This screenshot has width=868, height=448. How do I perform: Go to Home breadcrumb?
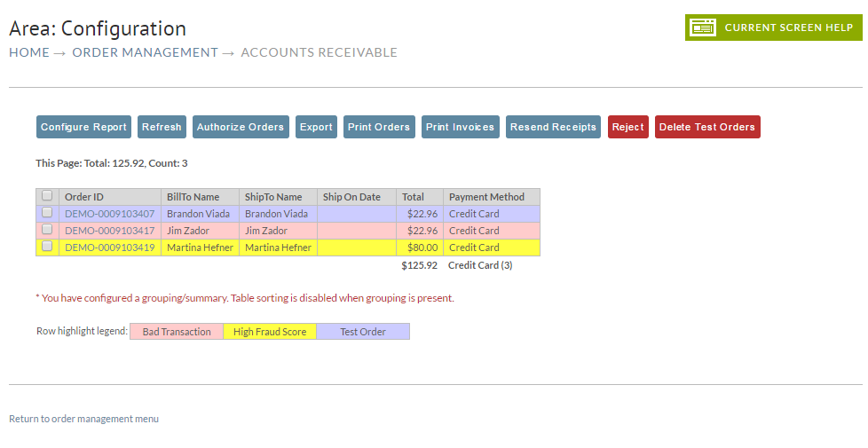pos(29,52)
